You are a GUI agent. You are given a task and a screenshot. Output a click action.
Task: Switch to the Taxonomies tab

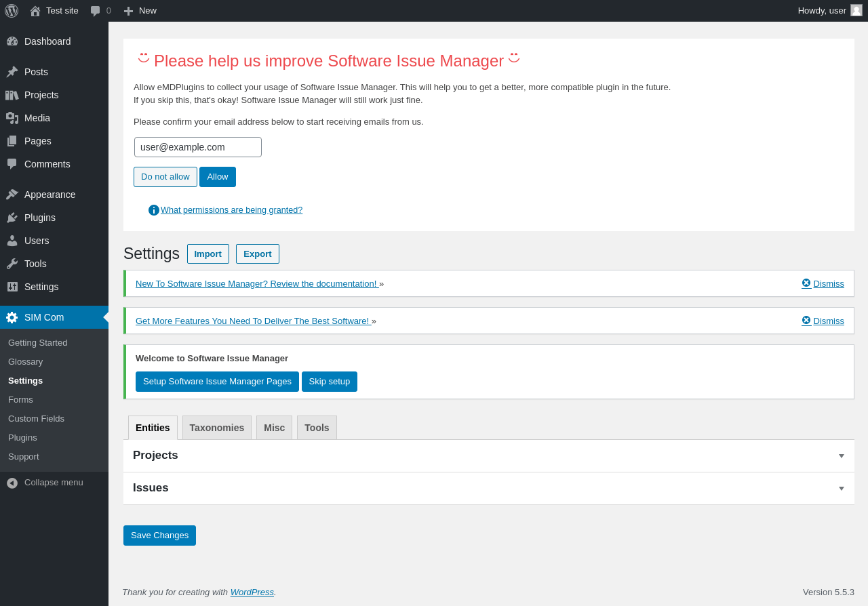click(x=217, y=428)
